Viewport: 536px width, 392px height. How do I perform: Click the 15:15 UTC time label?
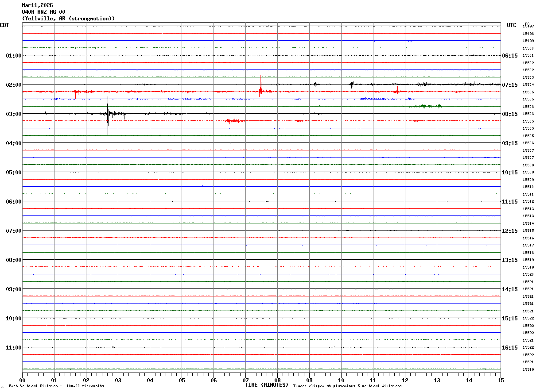point(509,319)
